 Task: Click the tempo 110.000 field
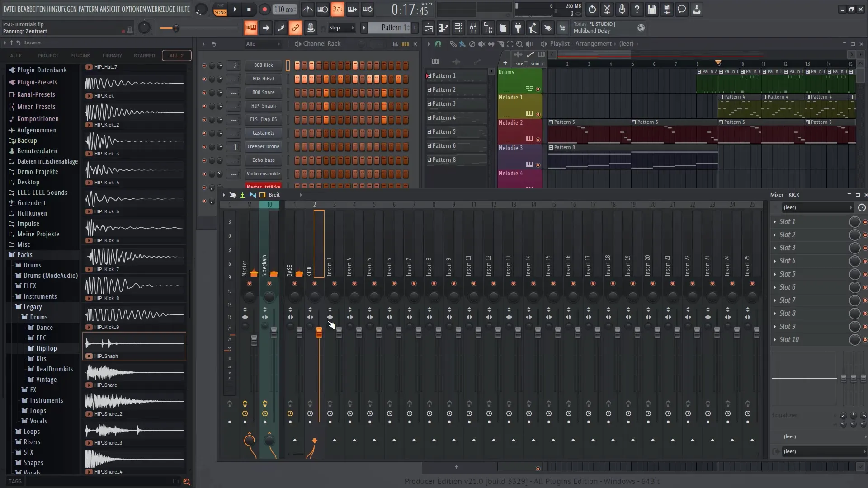(285, 9)
